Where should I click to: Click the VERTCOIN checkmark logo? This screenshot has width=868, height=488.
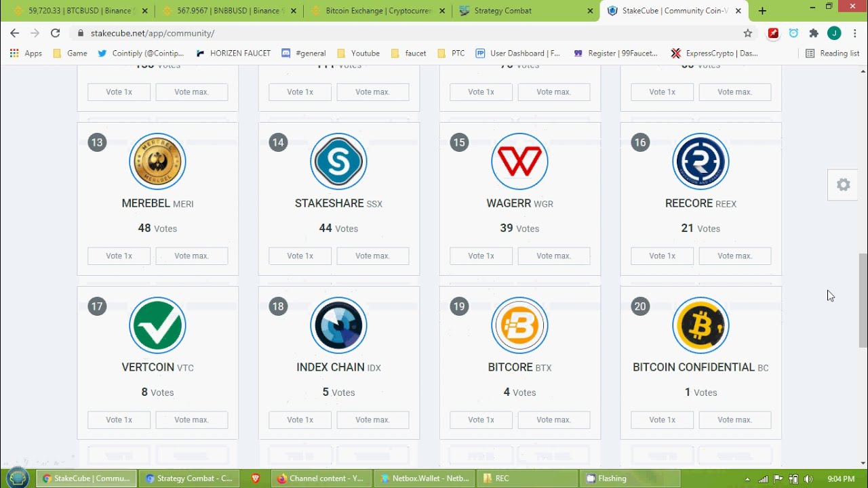tap(157, 325)
